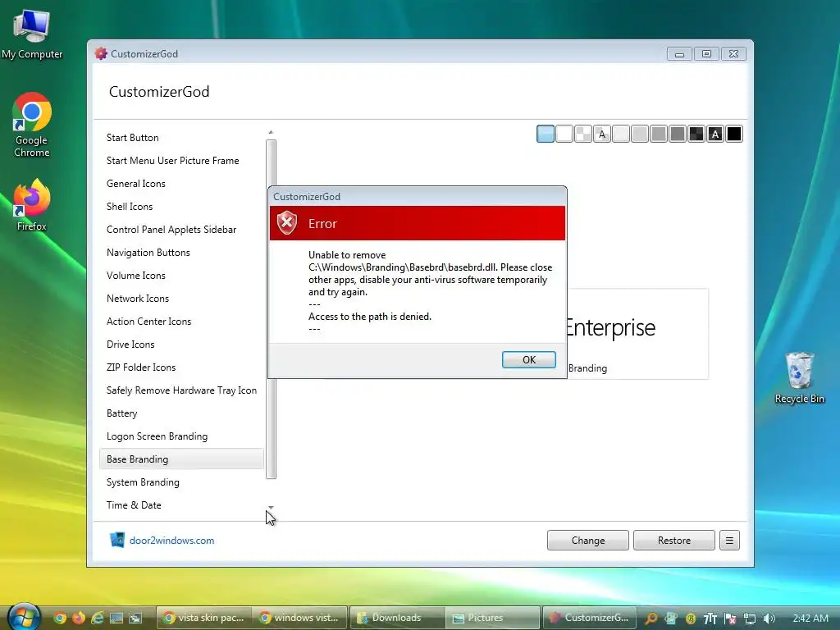Open My Computer desktop icon
This screenshot has height=630, width=840.
(32, 34)
